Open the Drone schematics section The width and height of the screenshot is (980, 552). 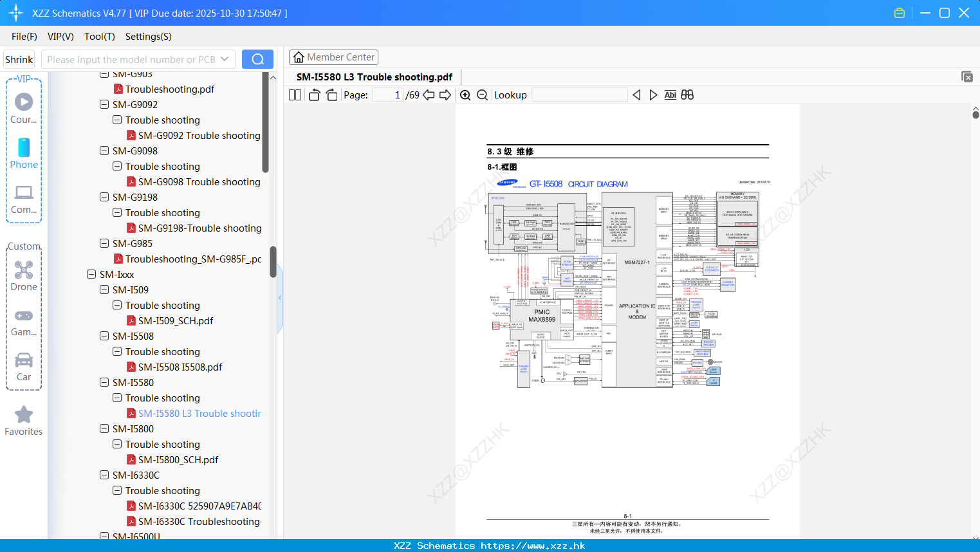(x=23, y=275)
